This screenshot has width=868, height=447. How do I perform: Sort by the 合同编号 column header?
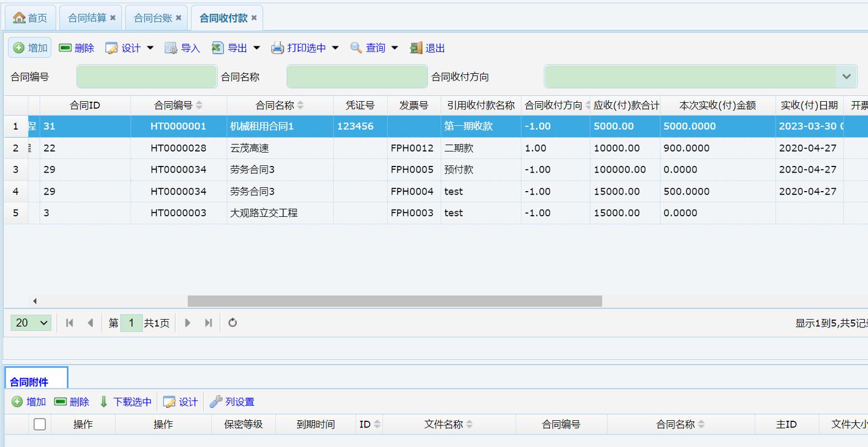coord(179,105)
